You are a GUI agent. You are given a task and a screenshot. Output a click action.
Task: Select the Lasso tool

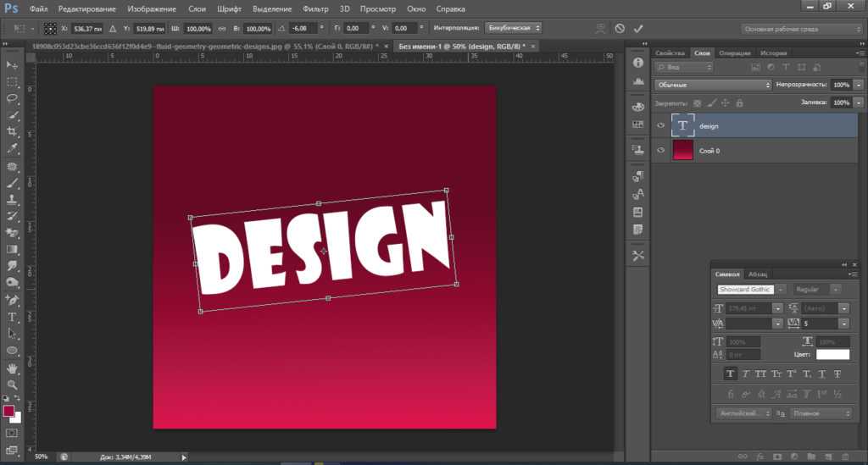[12, 98]
